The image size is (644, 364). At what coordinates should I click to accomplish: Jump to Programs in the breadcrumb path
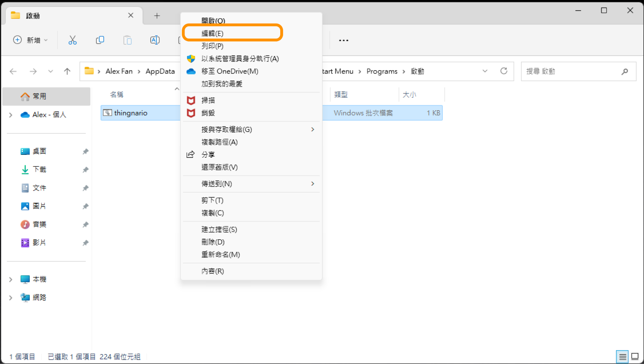pos(382,71)
